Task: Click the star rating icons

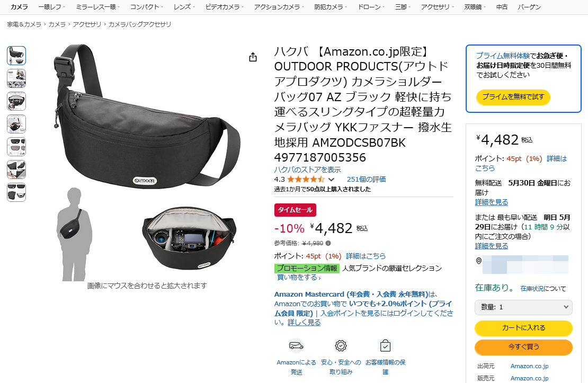Action: pos(306,179)
